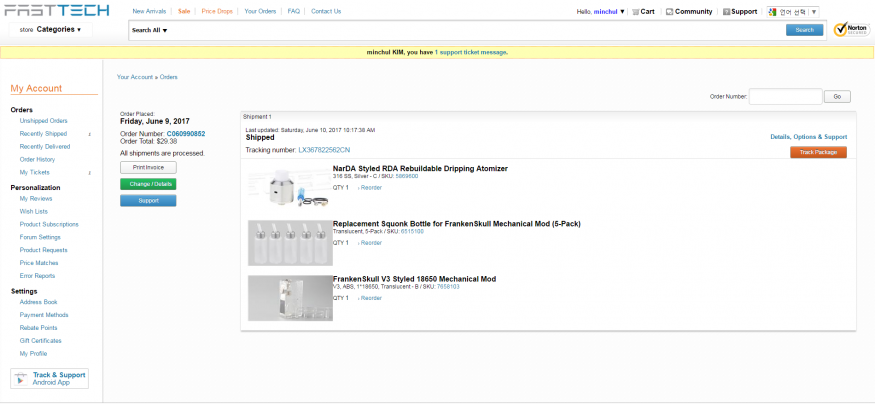
Task: Open tracking number LX367822562CN link
Action: coord(324,150)
